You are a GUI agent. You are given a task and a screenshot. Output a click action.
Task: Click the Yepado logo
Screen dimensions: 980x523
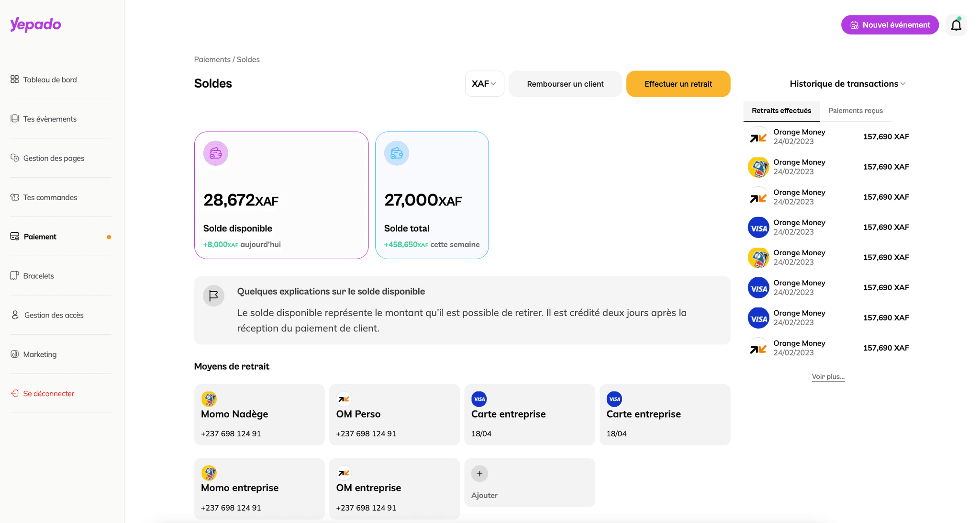36,24
